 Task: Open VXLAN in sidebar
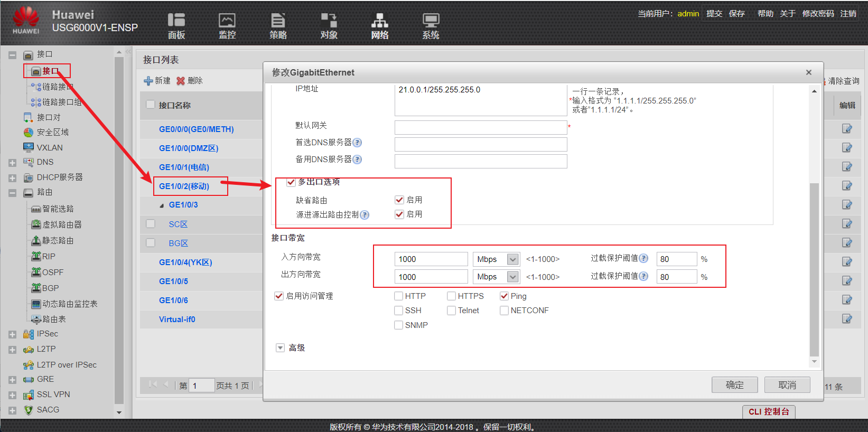click(x=50, y=147)
